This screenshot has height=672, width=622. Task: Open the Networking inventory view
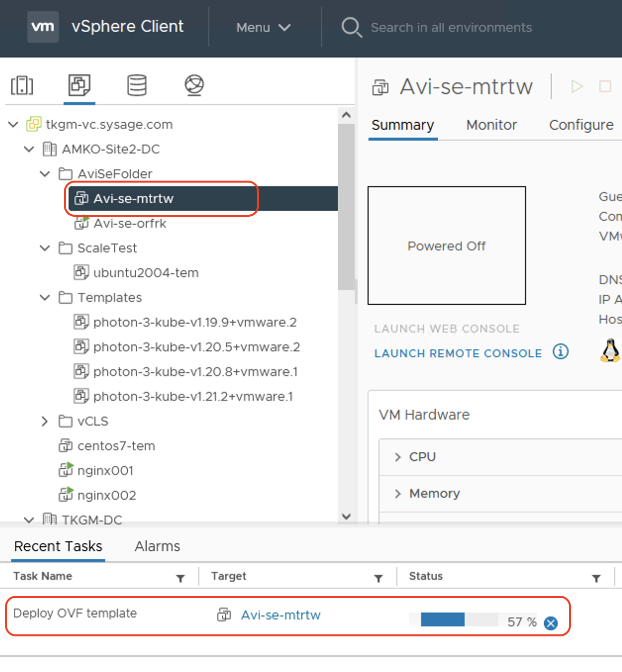pyautogui.click(x=194, y=85)
